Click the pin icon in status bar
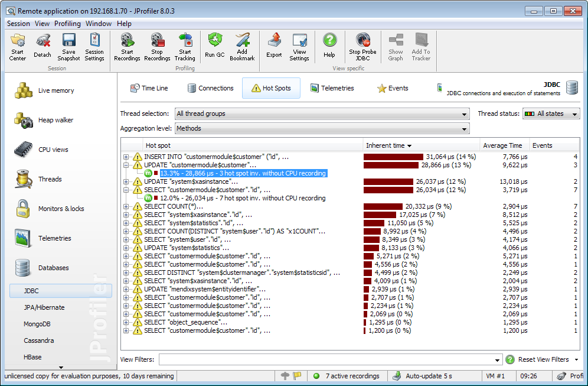This screenshot has width=588, height=386. pos(285,375)
